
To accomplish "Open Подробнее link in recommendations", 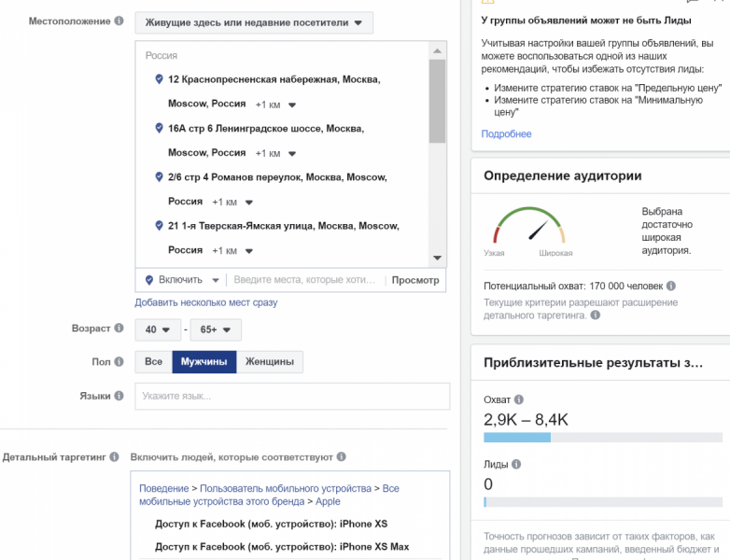I will 506,133.
